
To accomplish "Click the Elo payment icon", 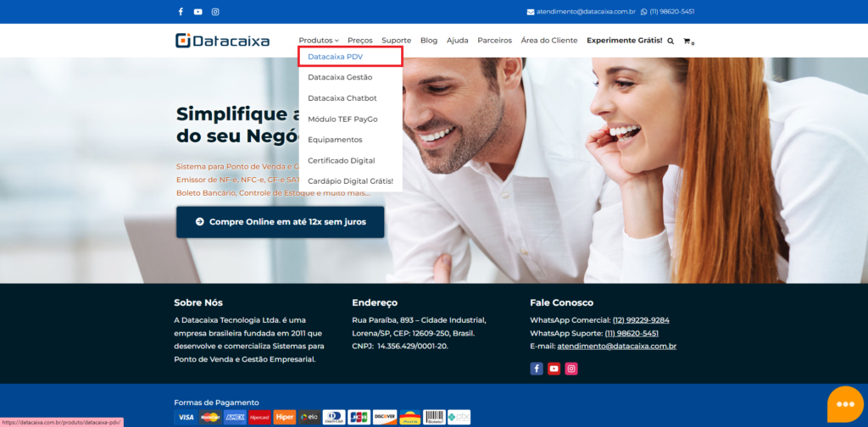I will pos(309,417).
